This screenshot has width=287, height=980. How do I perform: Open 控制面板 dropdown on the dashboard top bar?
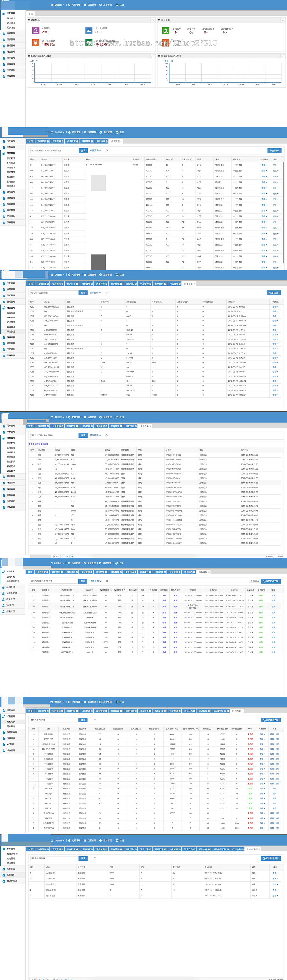tap(58, 5)
